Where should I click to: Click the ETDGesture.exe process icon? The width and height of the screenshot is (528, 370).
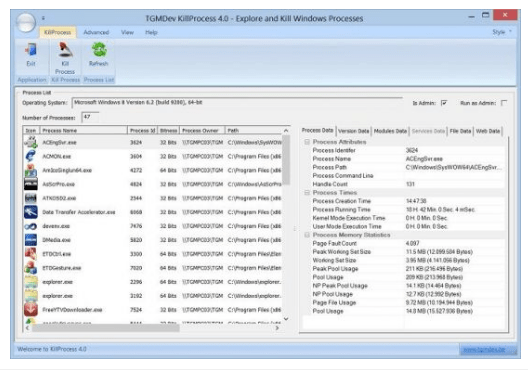click(x=31, y=268)
